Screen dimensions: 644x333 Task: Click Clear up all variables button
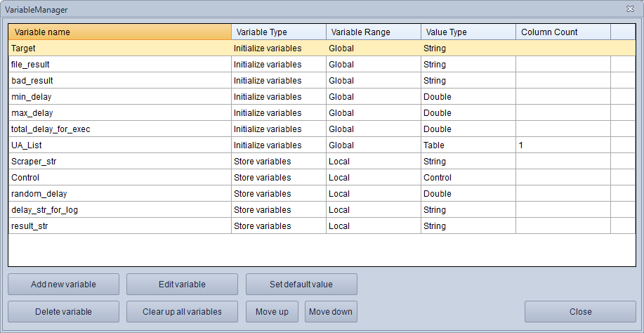coord(182,312)
